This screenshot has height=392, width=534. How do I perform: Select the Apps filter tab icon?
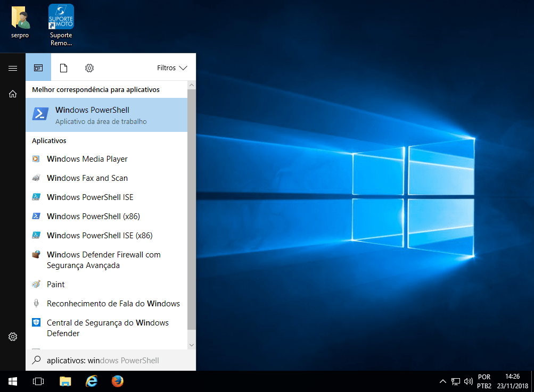(38, 68)
